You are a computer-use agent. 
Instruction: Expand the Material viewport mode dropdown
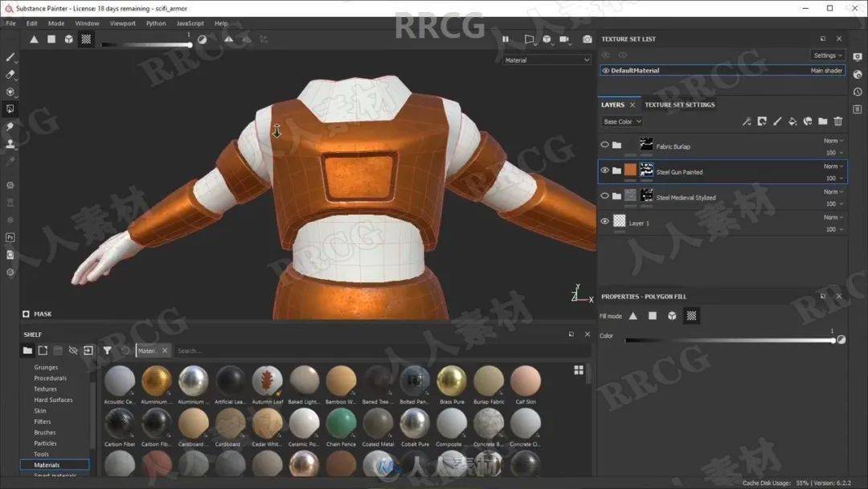[547, 60]
